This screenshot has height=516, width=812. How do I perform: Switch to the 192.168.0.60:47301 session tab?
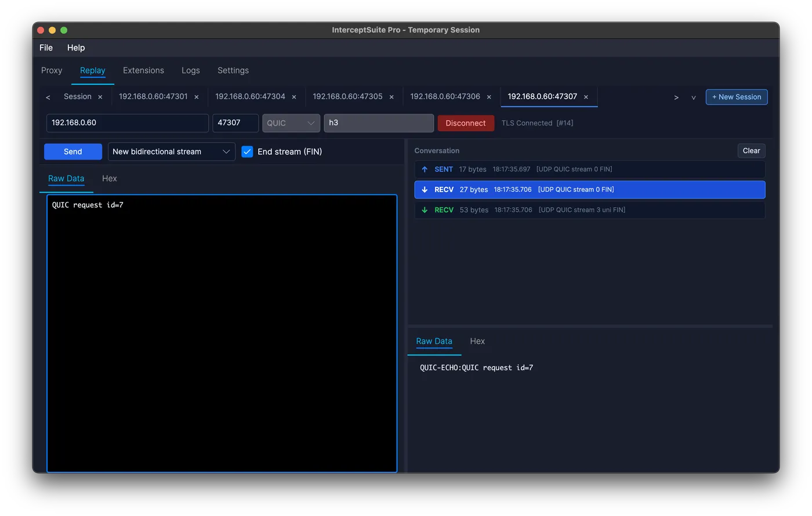tap(153, 96)
